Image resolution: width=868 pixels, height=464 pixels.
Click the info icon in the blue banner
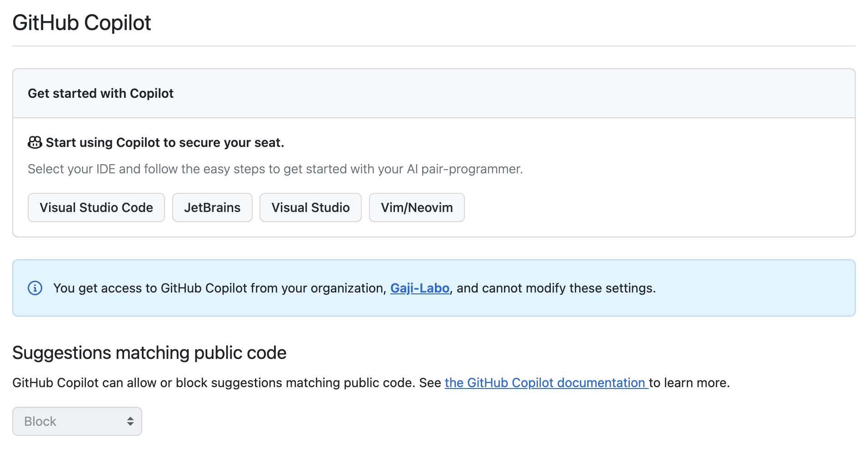(x=35, y=288)
